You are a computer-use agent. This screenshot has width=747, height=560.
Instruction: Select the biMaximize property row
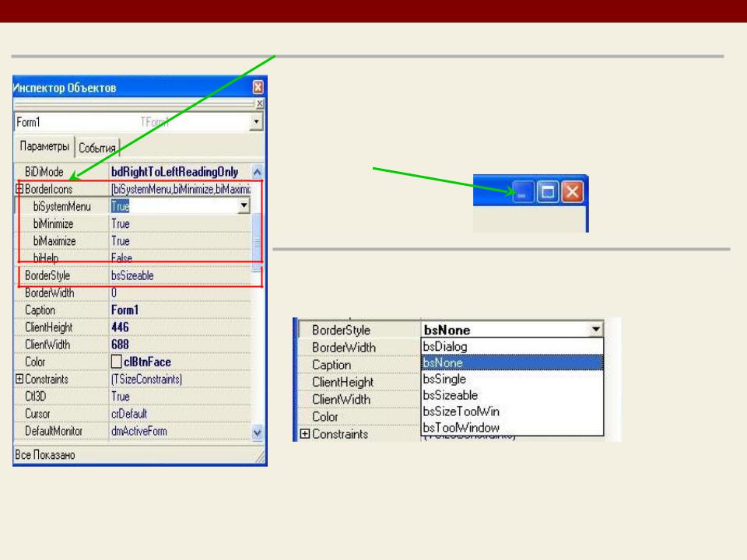click(133, 241)
